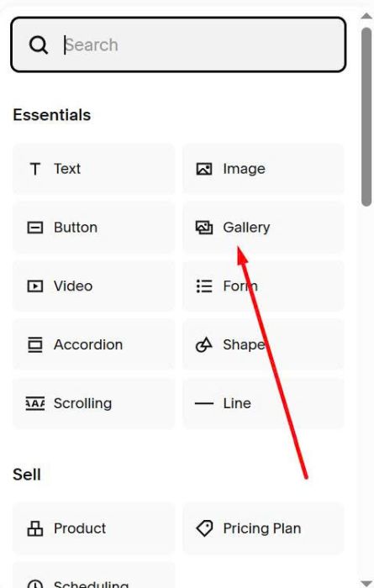Click the Text block T icon

pyautogui.click(x=35, y=169)
